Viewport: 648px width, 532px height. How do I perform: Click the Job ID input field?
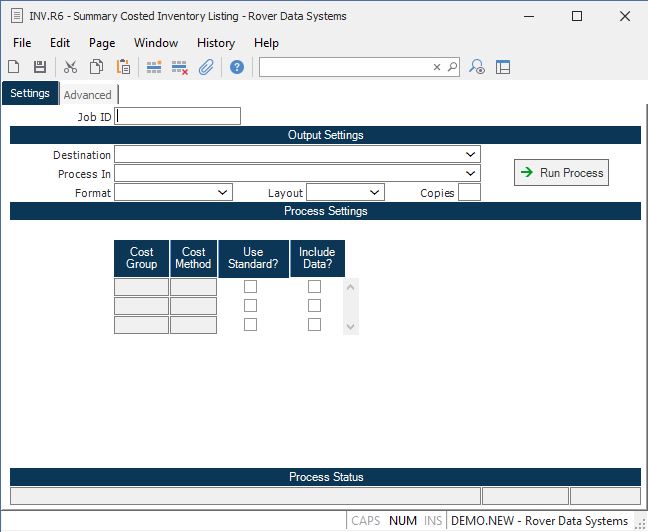(178, 117)
